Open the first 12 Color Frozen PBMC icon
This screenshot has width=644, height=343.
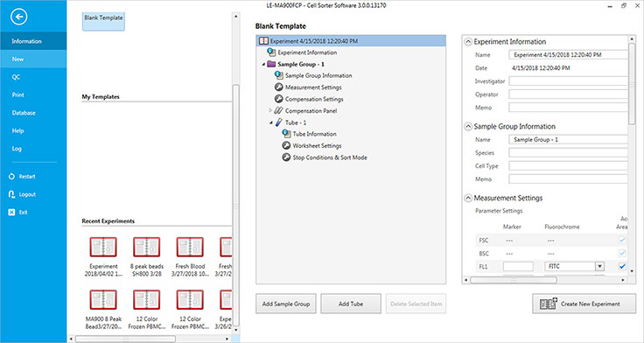pos(147,300)
